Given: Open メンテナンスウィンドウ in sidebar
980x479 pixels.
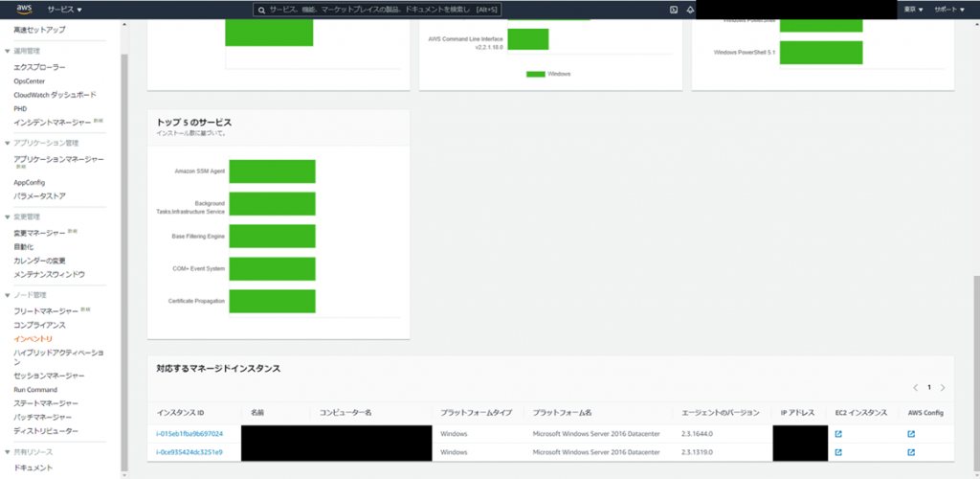Looking at the screenshot, I should [x=50, y=275].
